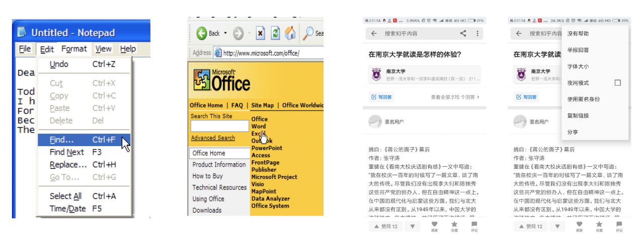Choose FrontPage from the Site Map flyout
The height and width of the screenshot is (245, 644).
[265, 163]
